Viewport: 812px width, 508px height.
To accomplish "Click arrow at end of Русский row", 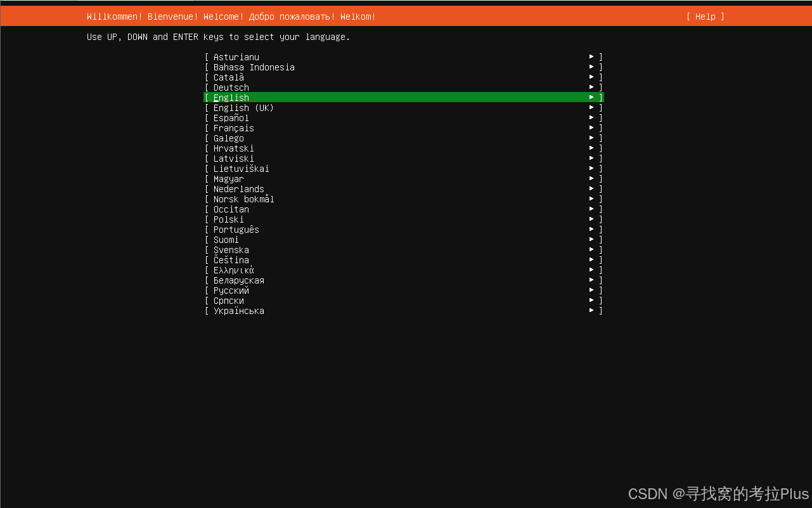I will pos(591,290).
